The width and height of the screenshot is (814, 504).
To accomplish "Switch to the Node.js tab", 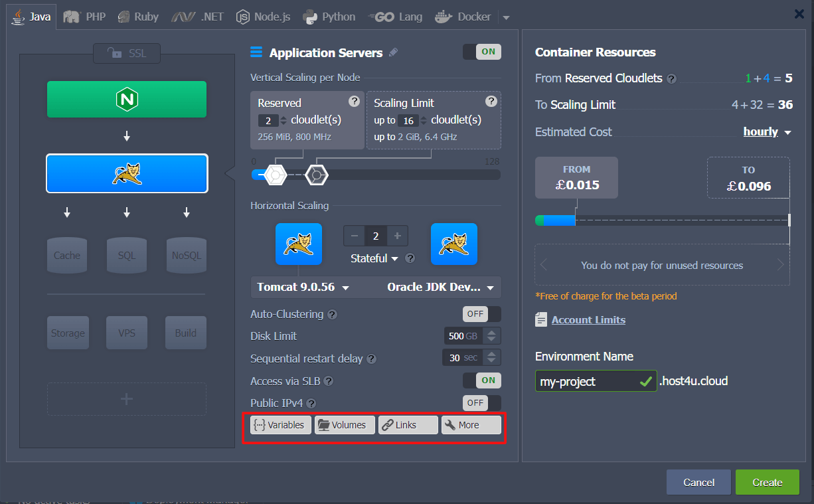I will tap(263, 16).
